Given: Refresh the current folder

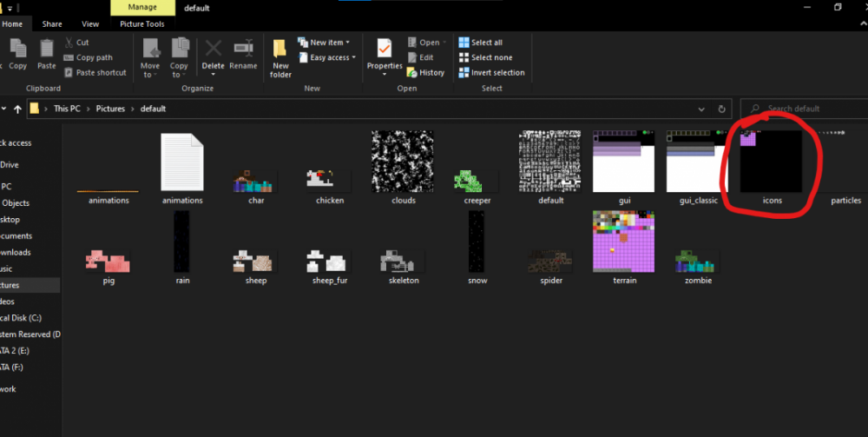Looking at the screenshot, I should point(721,109).
